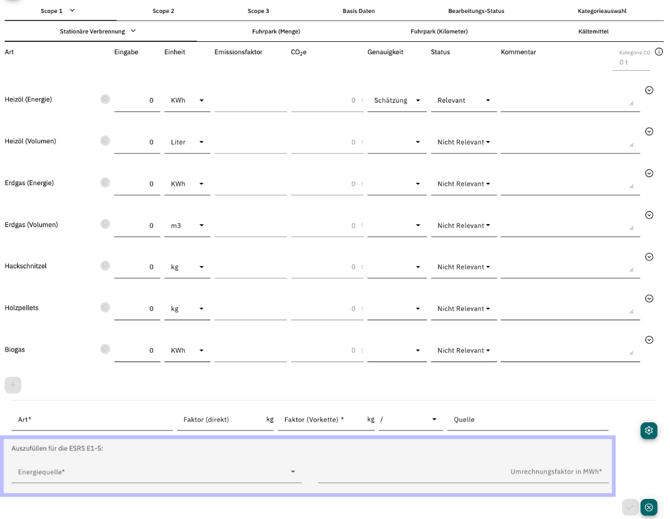Click the Kommentar field for Hackschnitzel

click(570, 267)
